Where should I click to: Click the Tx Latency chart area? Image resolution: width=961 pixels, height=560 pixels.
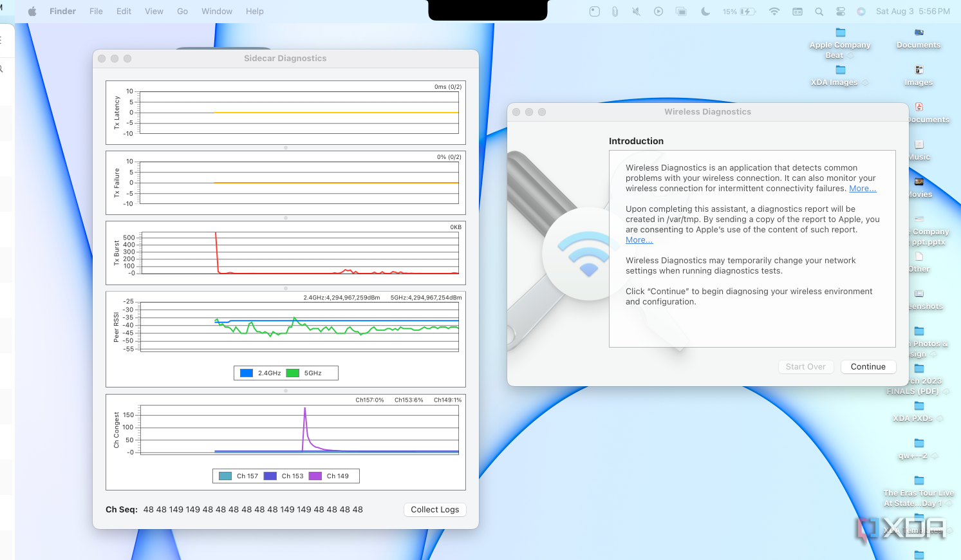point(299,113)
